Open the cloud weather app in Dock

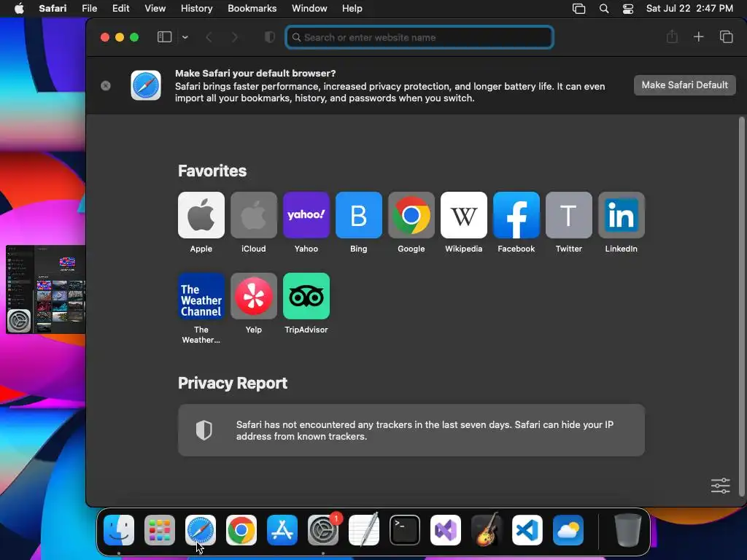pos(568,530)
